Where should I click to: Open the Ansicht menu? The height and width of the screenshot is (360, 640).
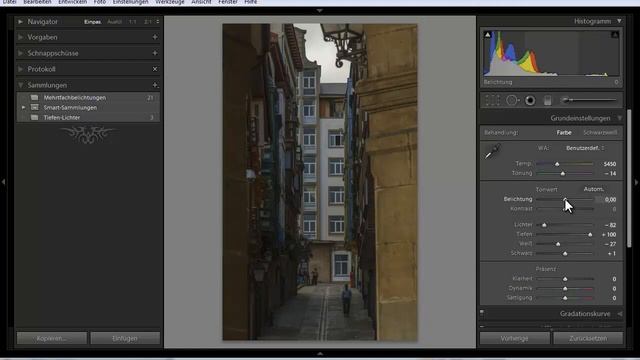coord(201,2)
